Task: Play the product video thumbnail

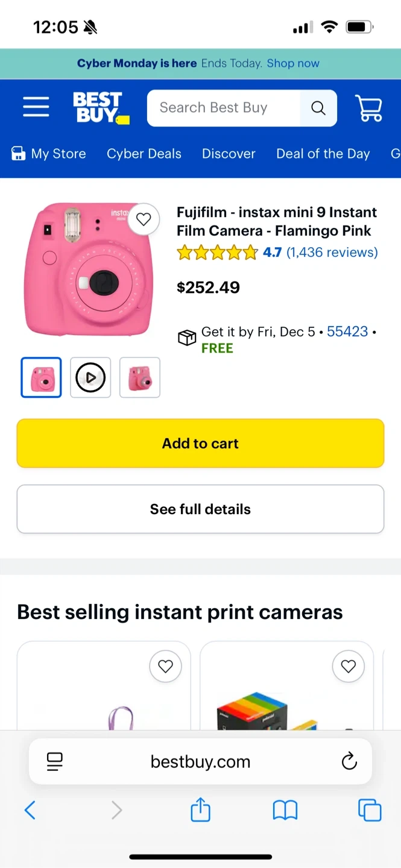Action: 90,378
